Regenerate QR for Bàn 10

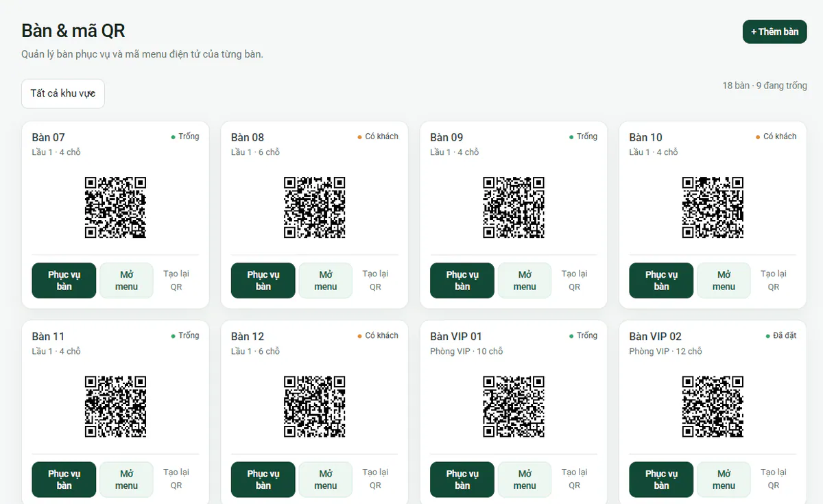774,280
